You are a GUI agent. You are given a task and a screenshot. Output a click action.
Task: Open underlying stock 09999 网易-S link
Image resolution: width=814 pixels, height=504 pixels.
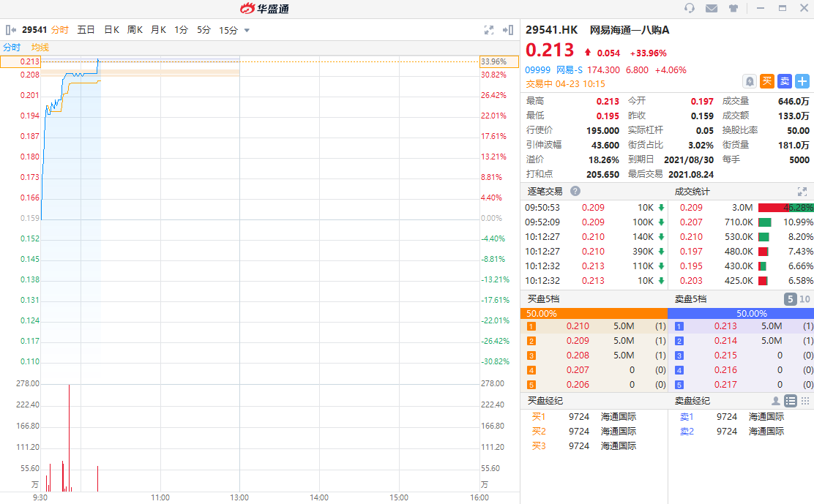click(x=553, y=70)
